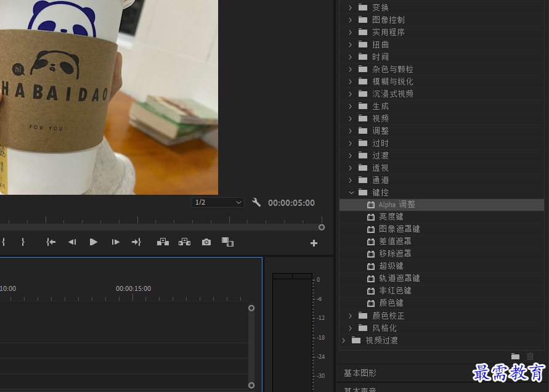This screenshot has height=392, width=549.
Task: Expand the 视频 folder
Action: [350, 118]
